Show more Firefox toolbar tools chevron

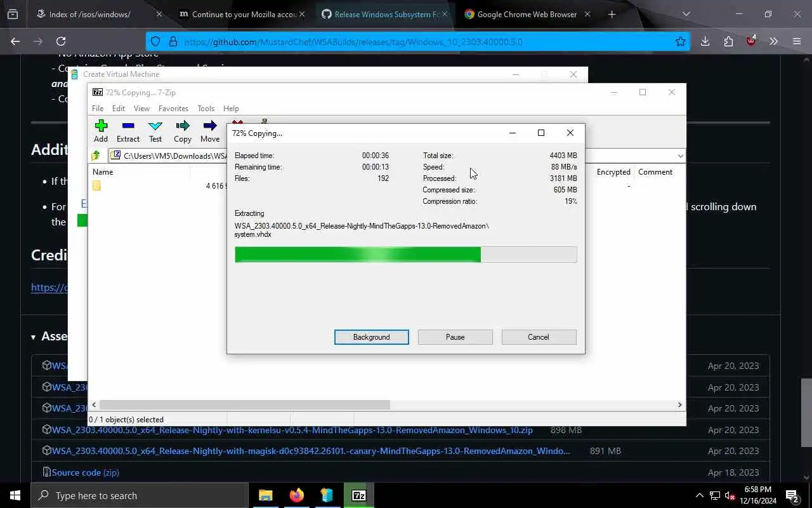tap(774, 41)
